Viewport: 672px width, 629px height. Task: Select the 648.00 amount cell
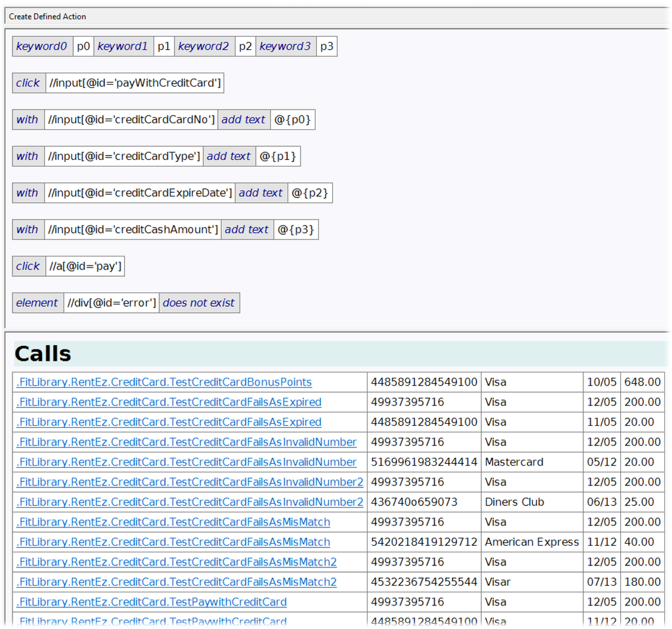pos(642,382)
